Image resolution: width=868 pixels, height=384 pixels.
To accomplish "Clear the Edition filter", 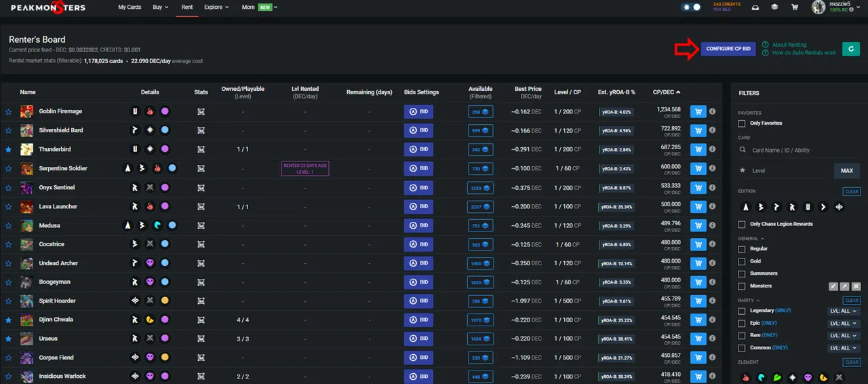I will 852,192.
